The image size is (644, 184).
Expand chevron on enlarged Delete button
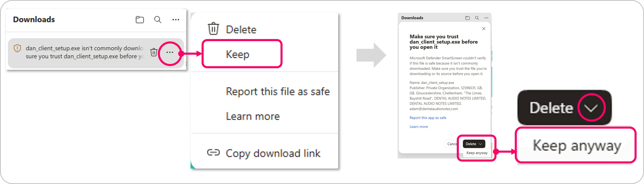[591, 108]
